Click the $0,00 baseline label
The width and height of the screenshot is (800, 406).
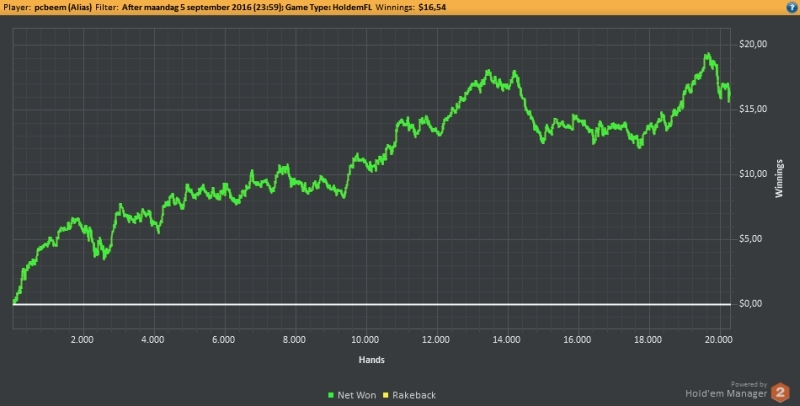752,304
